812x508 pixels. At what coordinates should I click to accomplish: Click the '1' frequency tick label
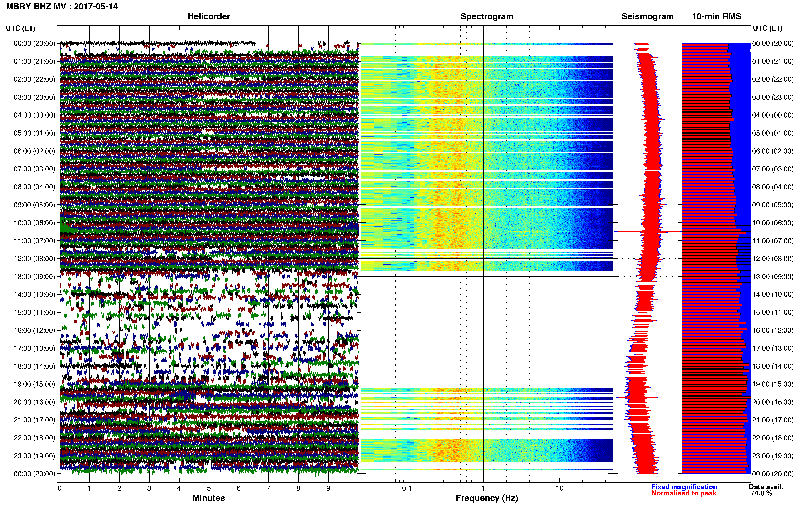click(x=483, y=488)
